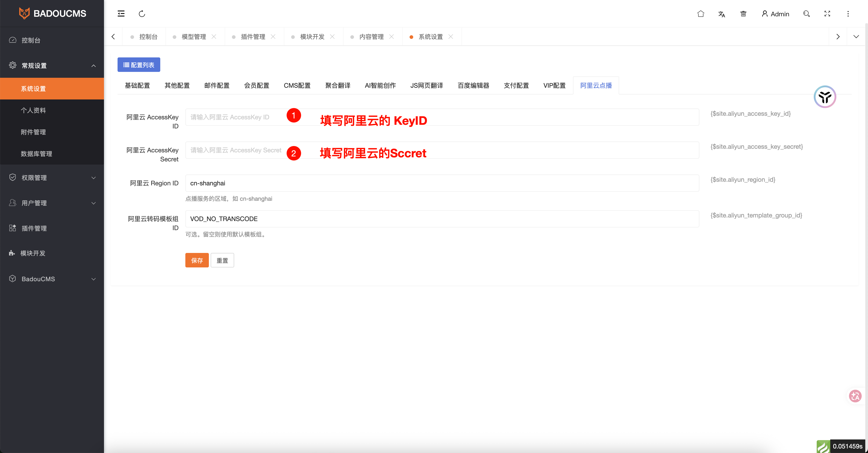Image resolution: width=868 pixels, height=453 pixels.
Task: Clear cache with the trash icon
Action: pos(743,14)
